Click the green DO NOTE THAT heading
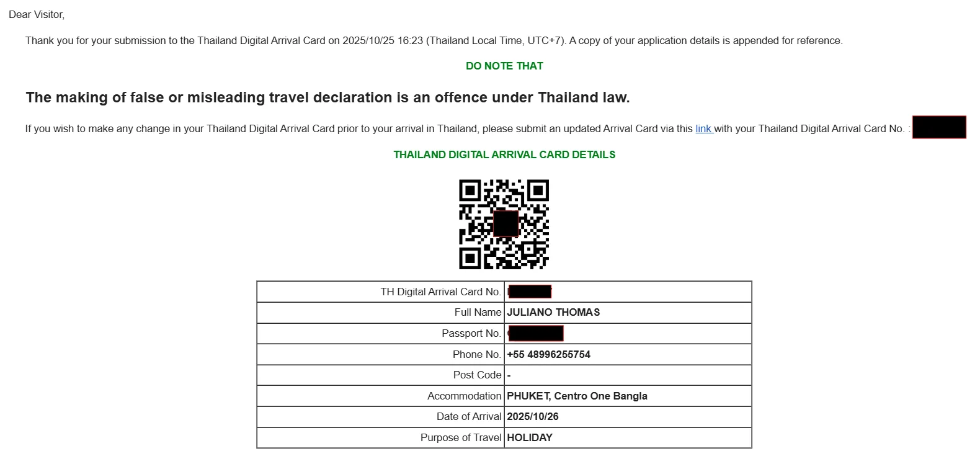 (x=504, y=66)
